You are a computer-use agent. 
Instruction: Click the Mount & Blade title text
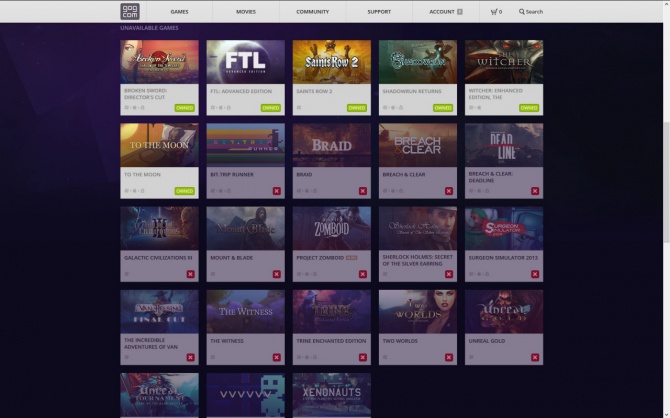232,258
